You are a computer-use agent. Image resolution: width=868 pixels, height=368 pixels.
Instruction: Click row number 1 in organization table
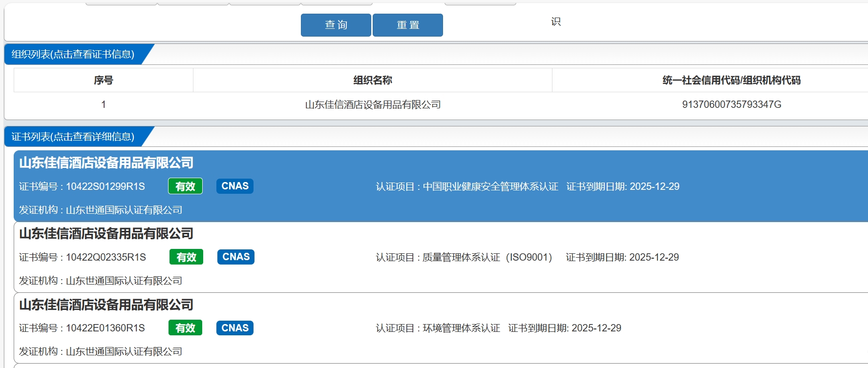[x=104, y=104]
